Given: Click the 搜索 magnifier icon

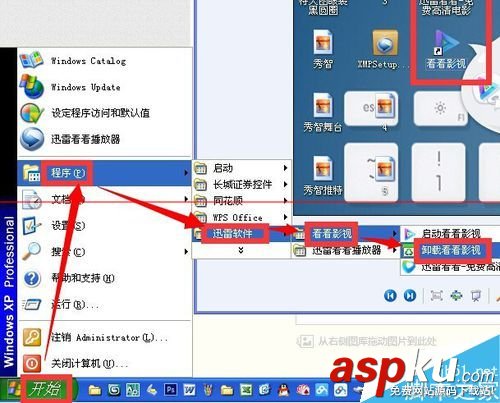Looking at the screenshot, I should (x=32, y=252).
